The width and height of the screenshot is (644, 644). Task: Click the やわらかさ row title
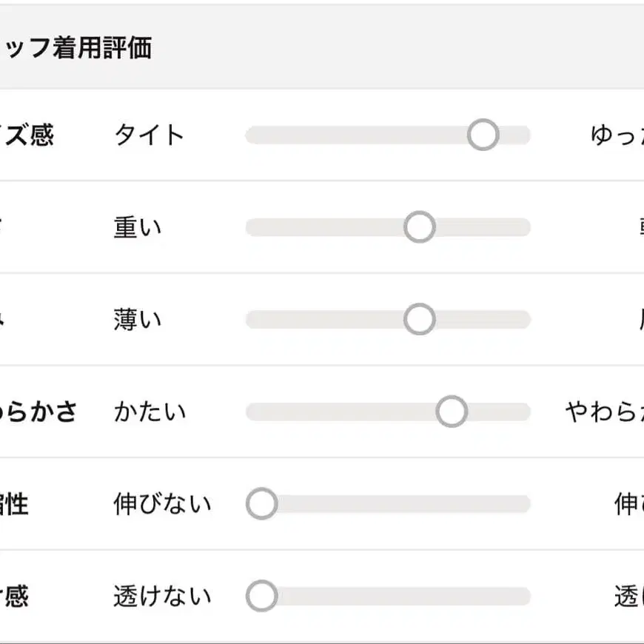(x=38, y=412)
